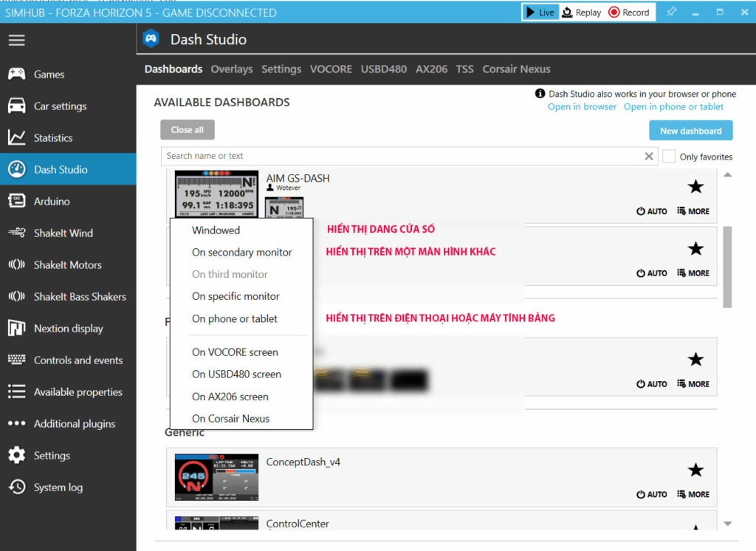
Task: Open the hamburger menu icon
Action: coord(16,41)
